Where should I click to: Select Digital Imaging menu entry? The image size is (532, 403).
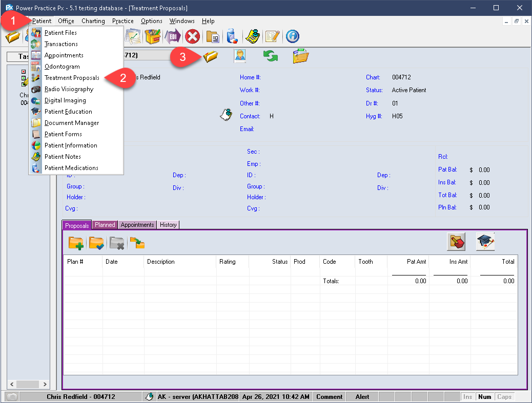point(76,100)
